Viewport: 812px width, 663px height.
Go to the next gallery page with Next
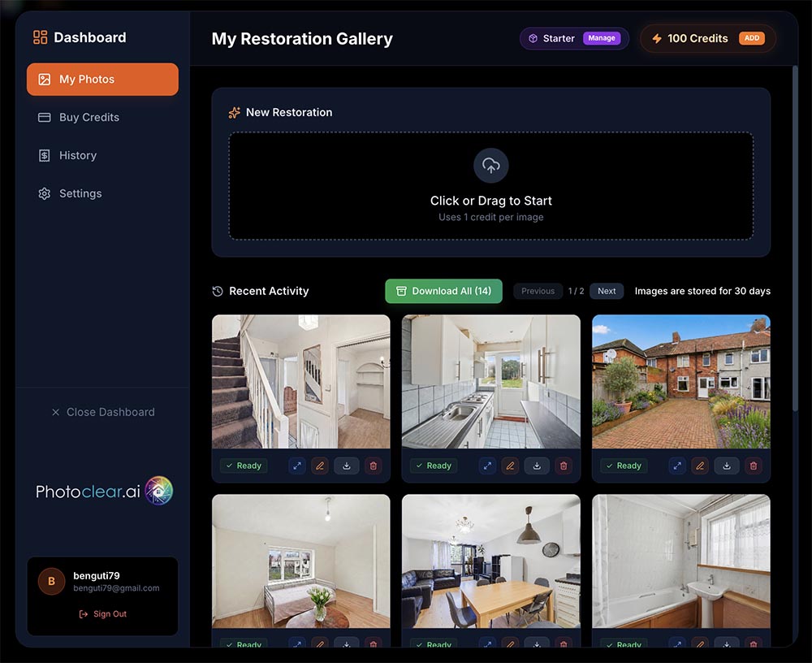pos(606,291)
